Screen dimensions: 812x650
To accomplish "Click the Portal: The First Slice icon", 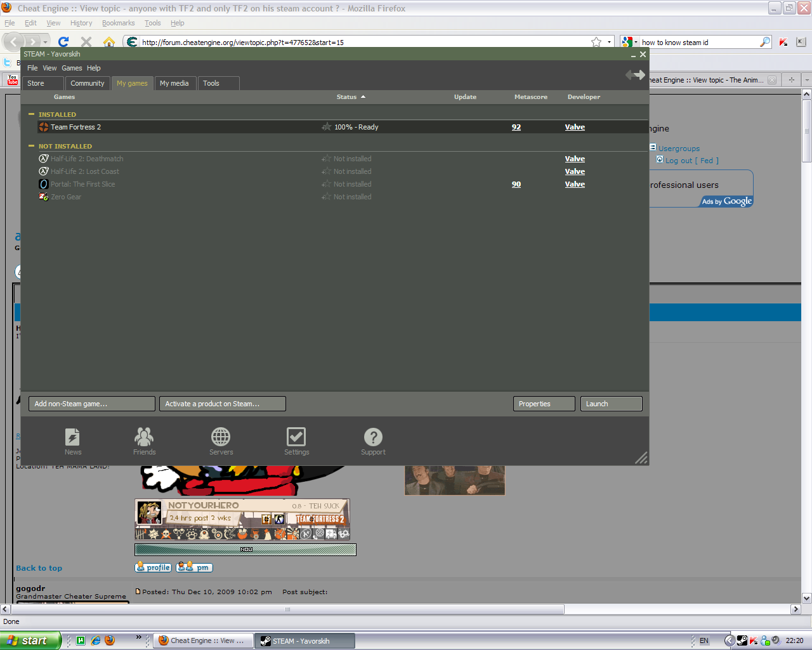I will pyautogui.click(x=44, y=184).
